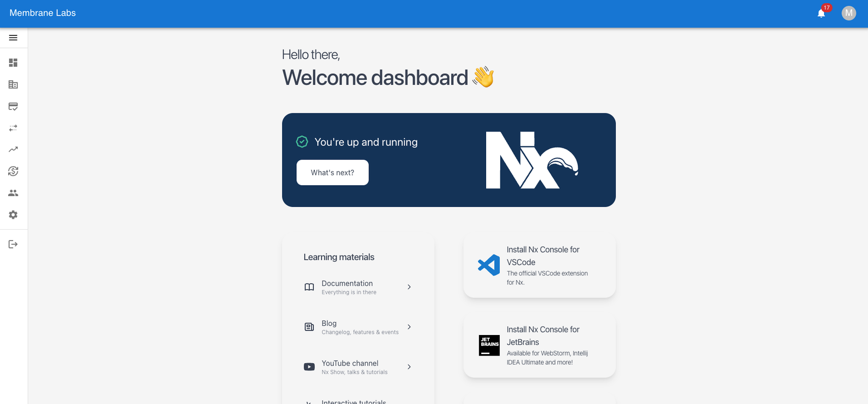Expand the Blog row chevron
The image size is (868, 404).
pos(409,327)
